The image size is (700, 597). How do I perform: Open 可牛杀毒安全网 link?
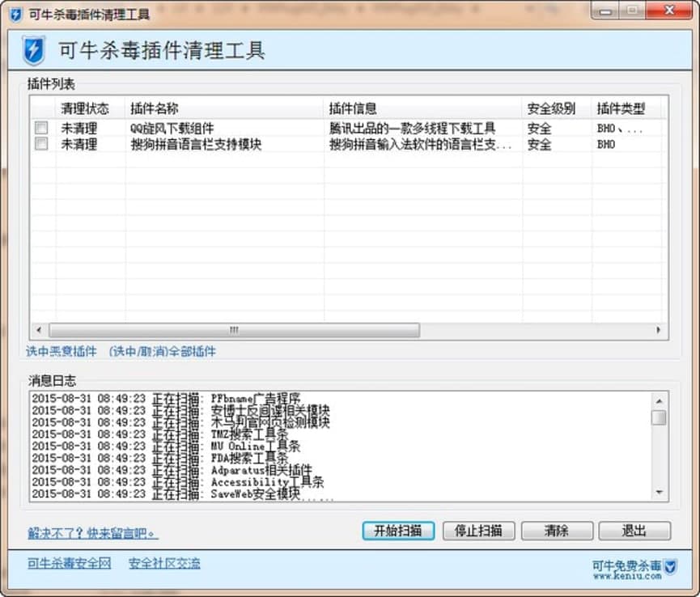point(70,564)
